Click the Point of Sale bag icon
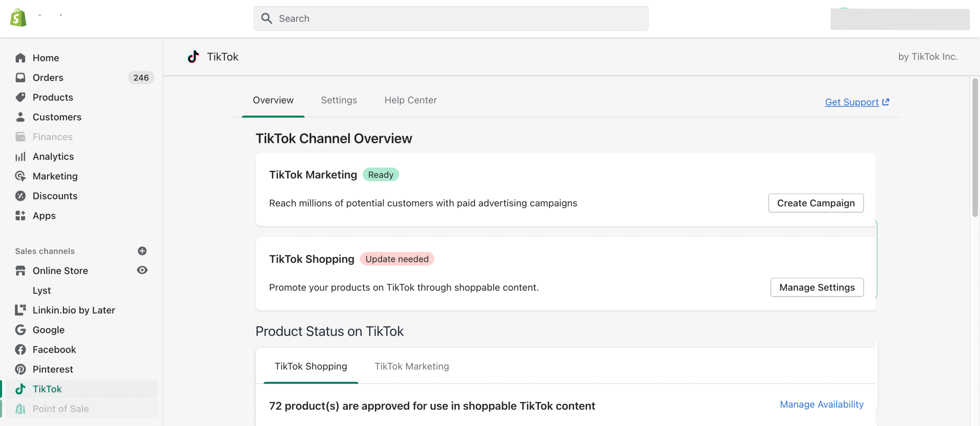The image size is (980, 426). tap(20, 408)
